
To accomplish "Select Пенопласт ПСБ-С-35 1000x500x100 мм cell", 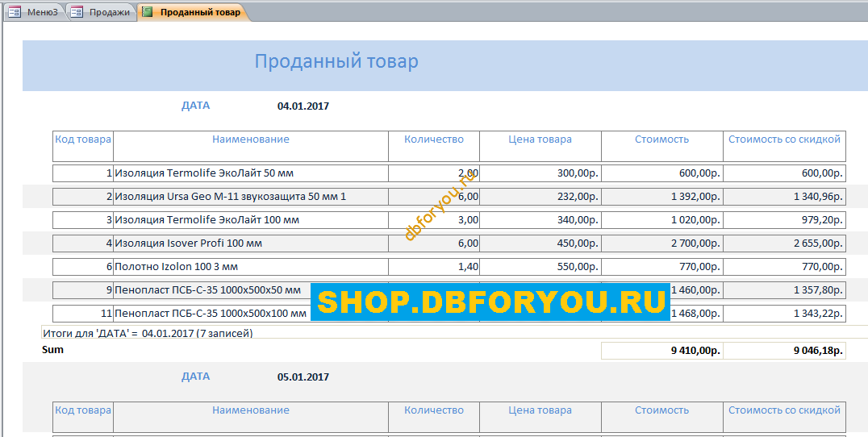I will [251, 314].
